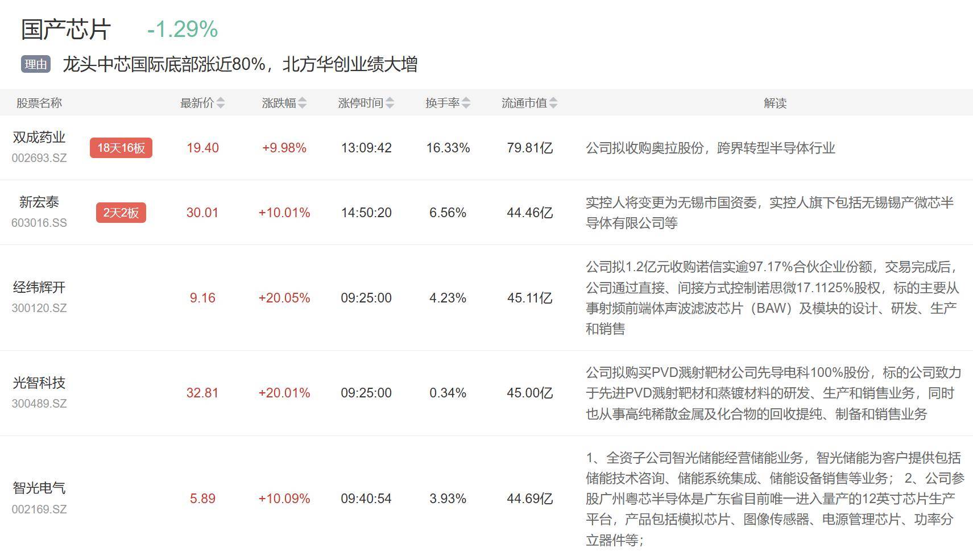The image size is (973, 560).
Task: Click price 32.81
Action: 202,393
